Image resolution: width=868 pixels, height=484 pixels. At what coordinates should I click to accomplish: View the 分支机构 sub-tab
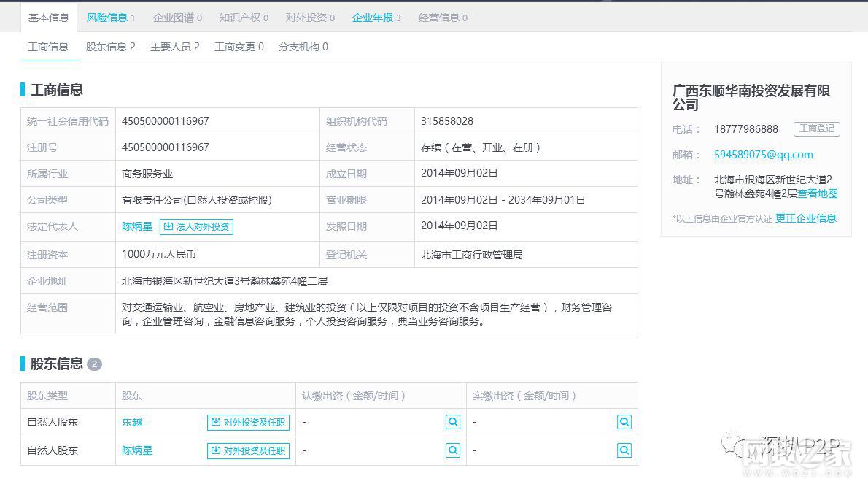tap(303, 47)
